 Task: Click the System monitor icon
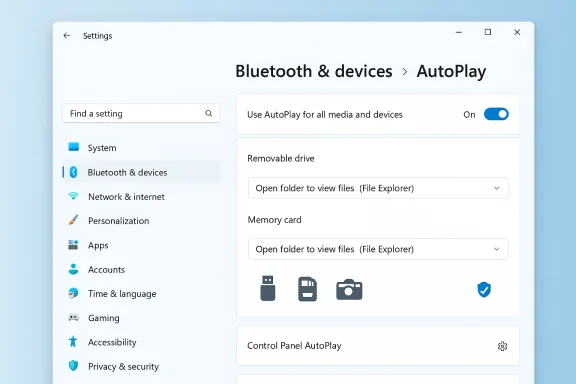click(73, 147)
